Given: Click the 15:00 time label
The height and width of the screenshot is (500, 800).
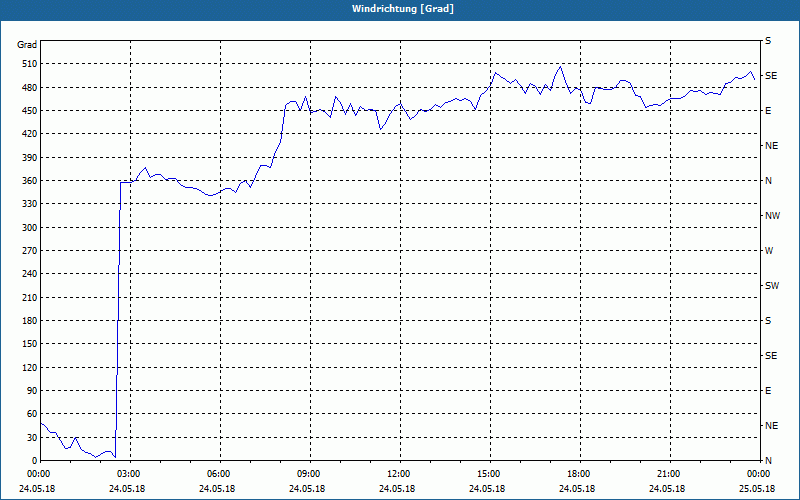Looking at the screenshot, I should click(x=489, y=474).
